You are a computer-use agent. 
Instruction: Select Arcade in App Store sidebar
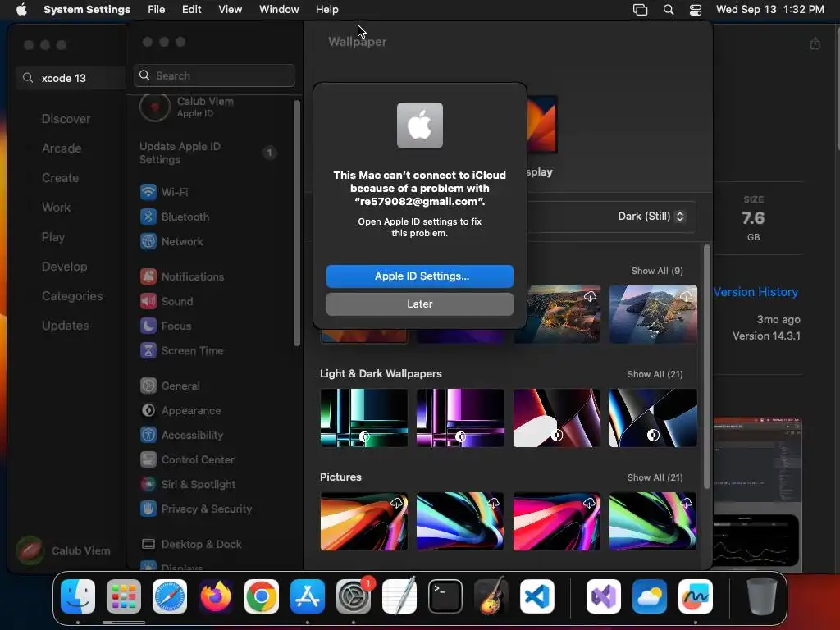point(62,148)
